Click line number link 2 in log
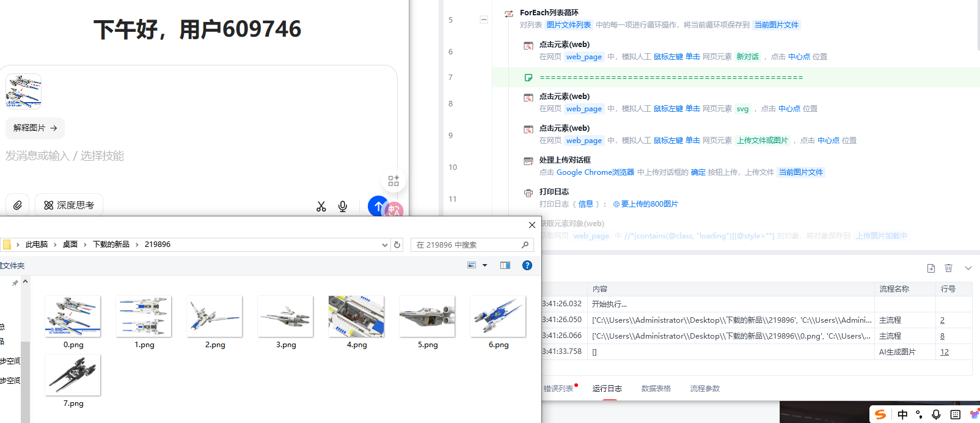The width and height of the screenshot is (980, 423). click(942, 320)
